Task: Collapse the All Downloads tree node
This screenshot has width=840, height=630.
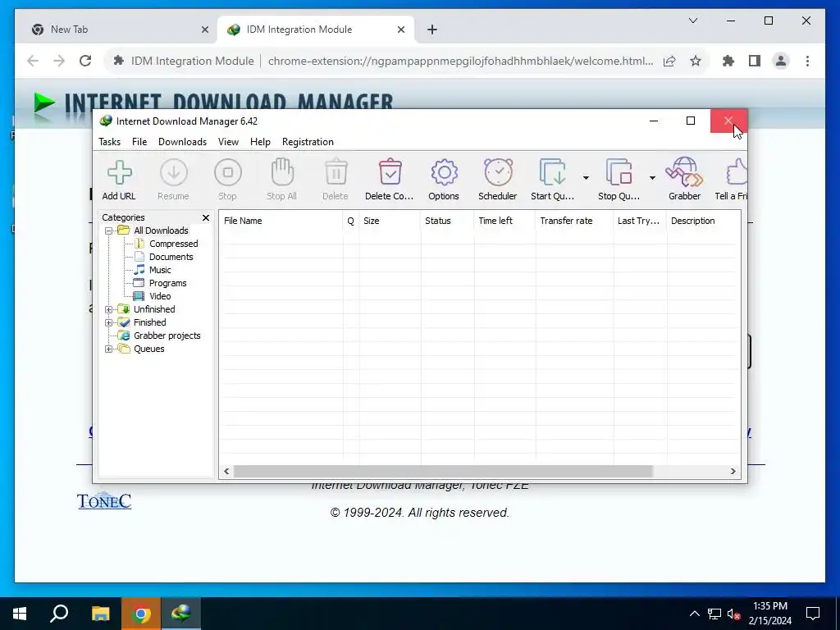Action: pyautogui.click(x=109, y=231)
